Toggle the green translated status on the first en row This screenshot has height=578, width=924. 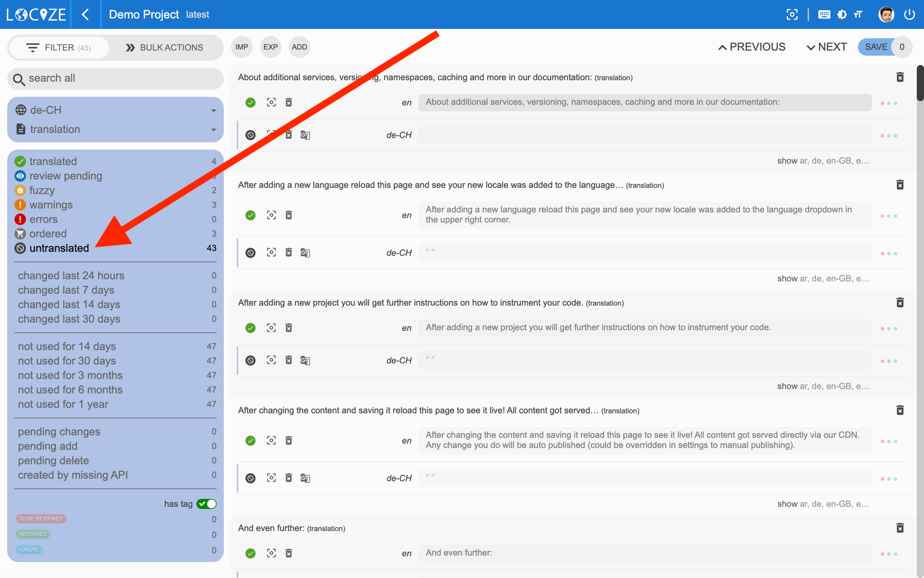(251, 103)
